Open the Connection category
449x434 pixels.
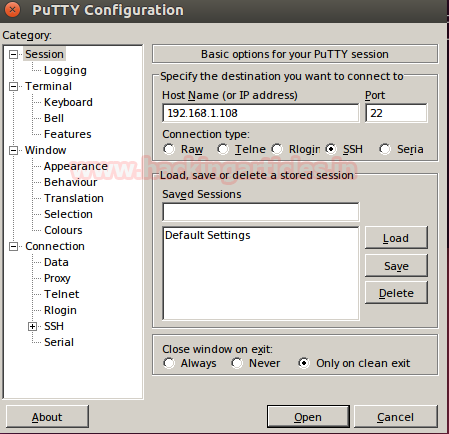[x=55, y=246]
